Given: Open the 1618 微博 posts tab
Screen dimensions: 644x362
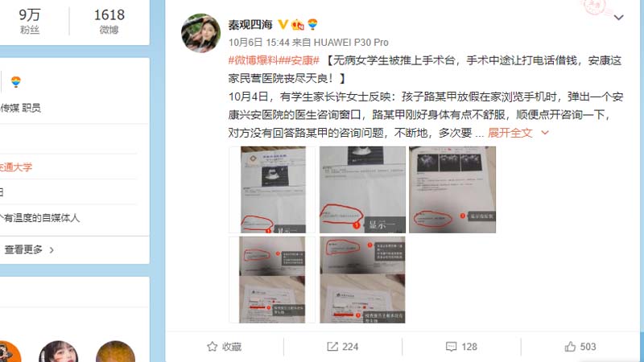Looking at the screenshot, I should point(109,21).
